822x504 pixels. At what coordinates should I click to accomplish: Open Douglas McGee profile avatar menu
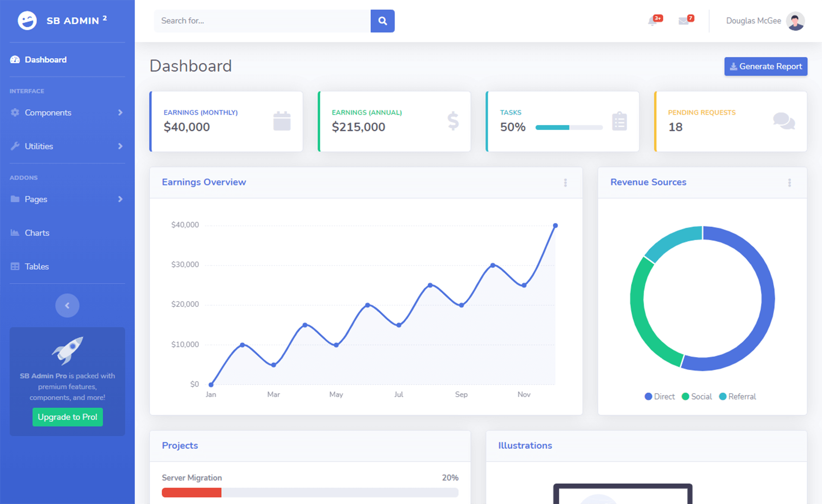click(795, 21)
